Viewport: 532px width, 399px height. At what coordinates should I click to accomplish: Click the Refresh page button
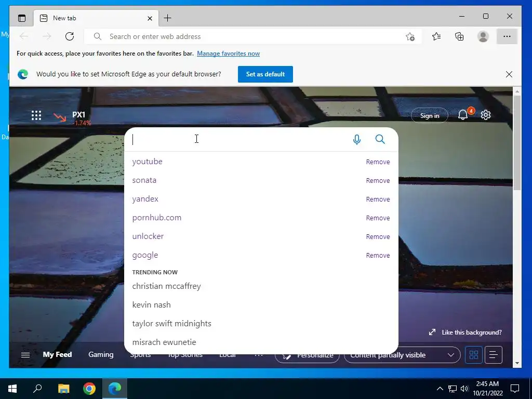point(70,36)
